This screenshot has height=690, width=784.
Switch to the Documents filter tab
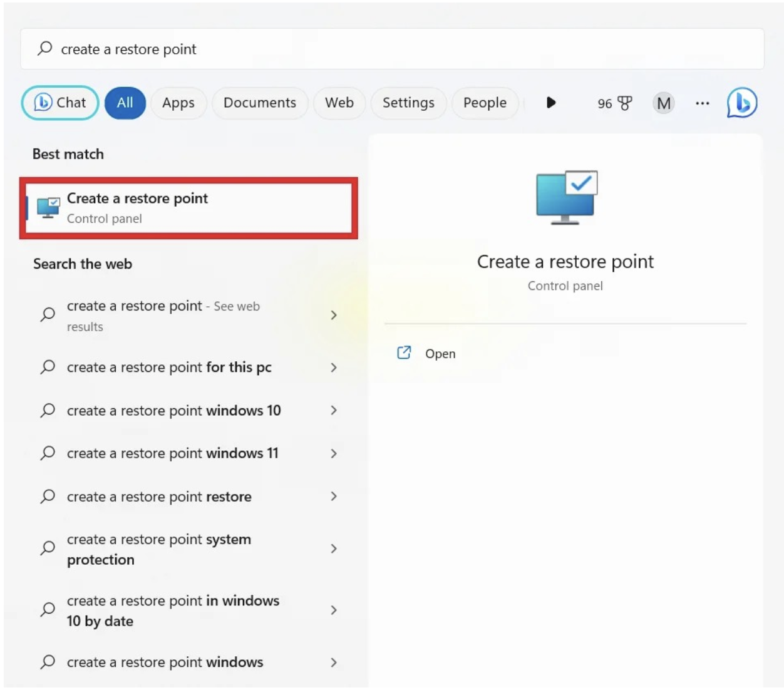pyautogui.click(x=259, y=103)
